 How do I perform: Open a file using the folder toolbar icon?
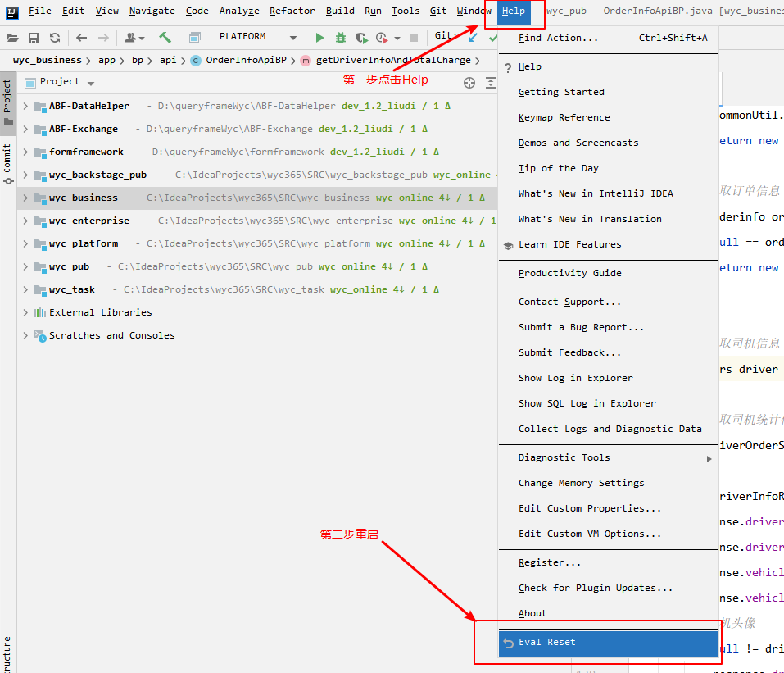[12, 37]
